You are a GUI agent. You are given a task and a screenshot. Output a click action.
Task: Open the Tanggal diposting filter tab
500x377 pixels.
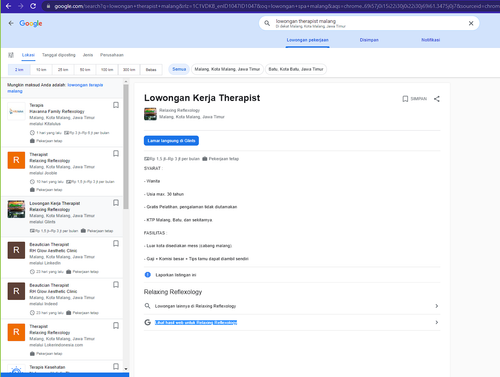point(59,55)
